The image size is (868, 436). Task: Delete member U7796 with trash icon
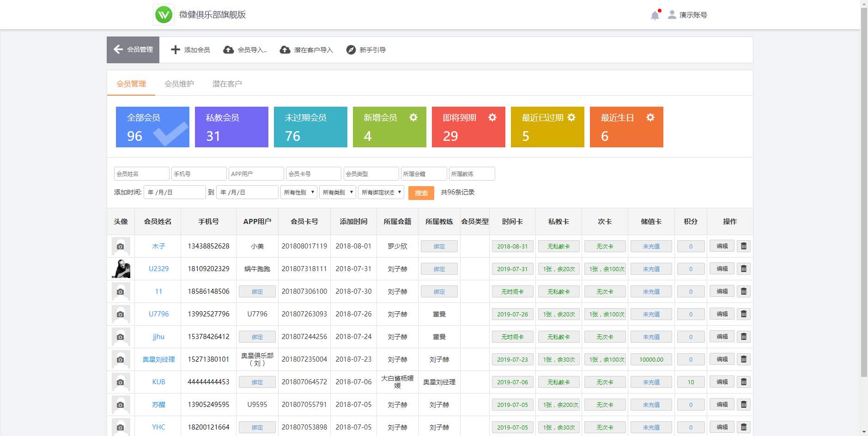point(744,314)
